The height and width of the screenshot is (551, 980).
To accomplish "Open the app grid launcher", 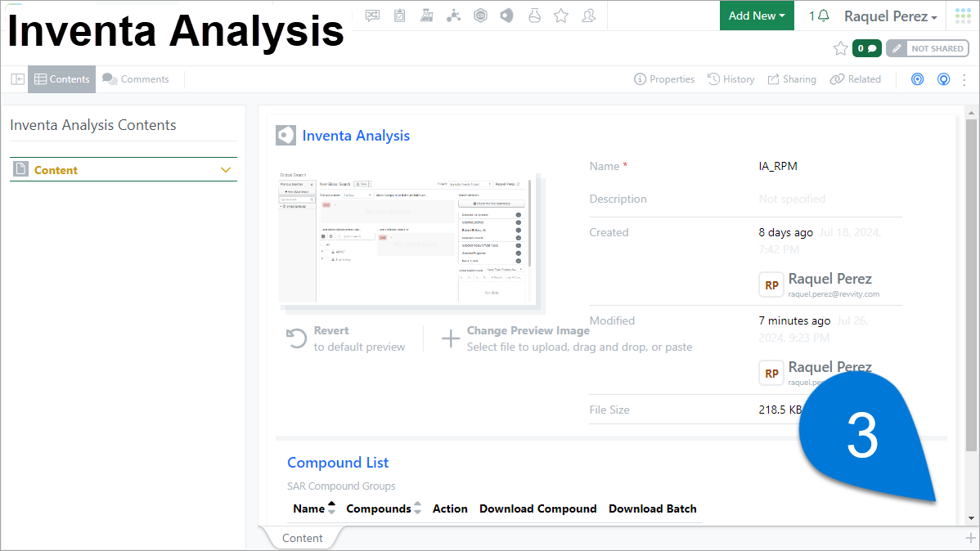I will (x=963, y=16).
